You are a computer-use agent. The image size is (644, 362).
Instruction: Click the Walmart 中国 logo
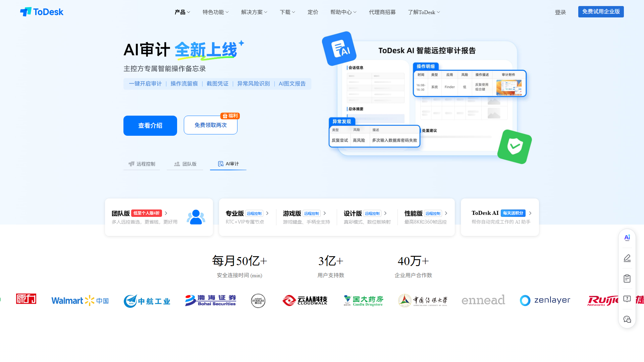pyautogui.click(x=80, y=301)
